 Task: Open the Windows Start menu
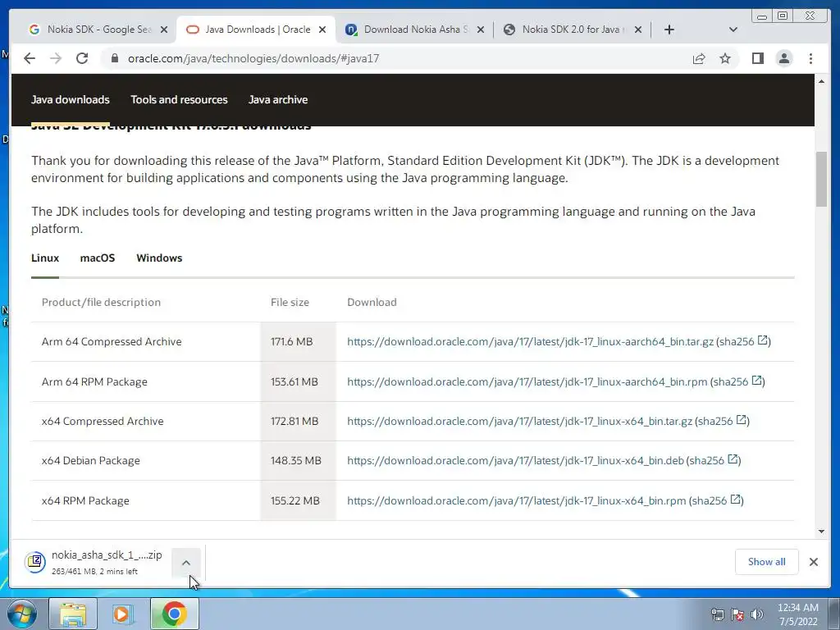point(21,614)
